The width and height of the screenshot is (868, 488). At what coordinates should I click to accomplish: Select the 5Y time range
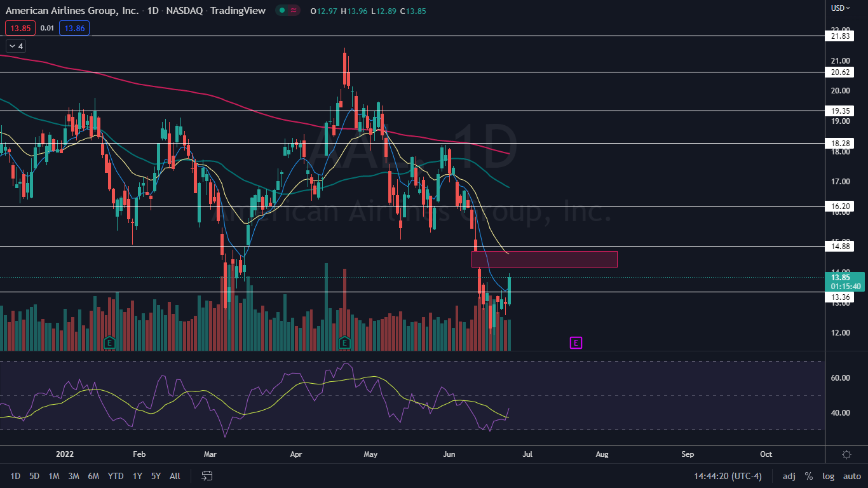156,476
